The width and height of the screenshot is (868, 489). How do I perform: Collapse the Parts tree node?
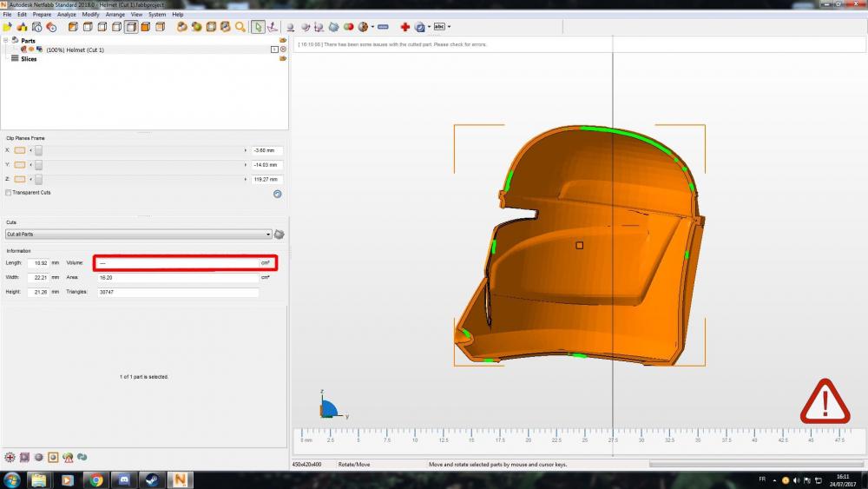[x=5, y=41]
